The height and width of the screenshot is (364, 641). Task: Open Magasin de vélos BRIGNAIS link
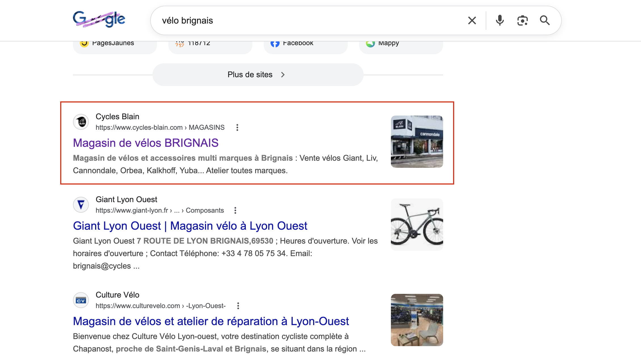coord(146,143)
